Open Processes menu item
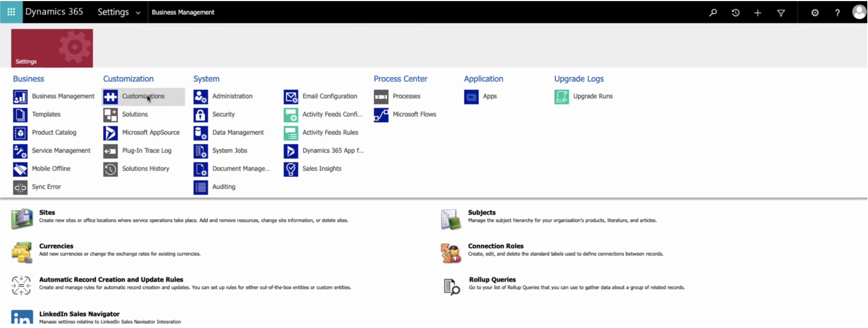 (x=407, y=96)
